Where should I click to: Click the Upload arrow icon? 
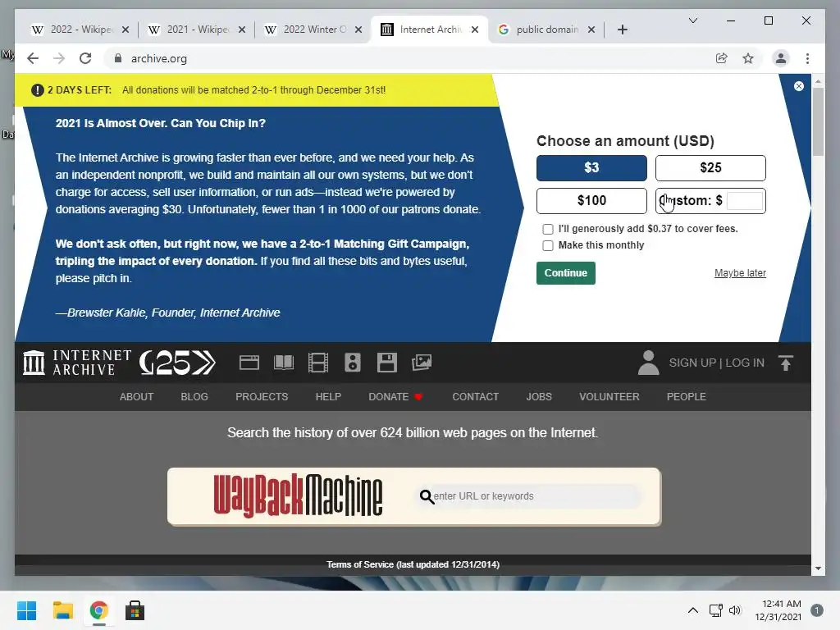pos(786,363)
